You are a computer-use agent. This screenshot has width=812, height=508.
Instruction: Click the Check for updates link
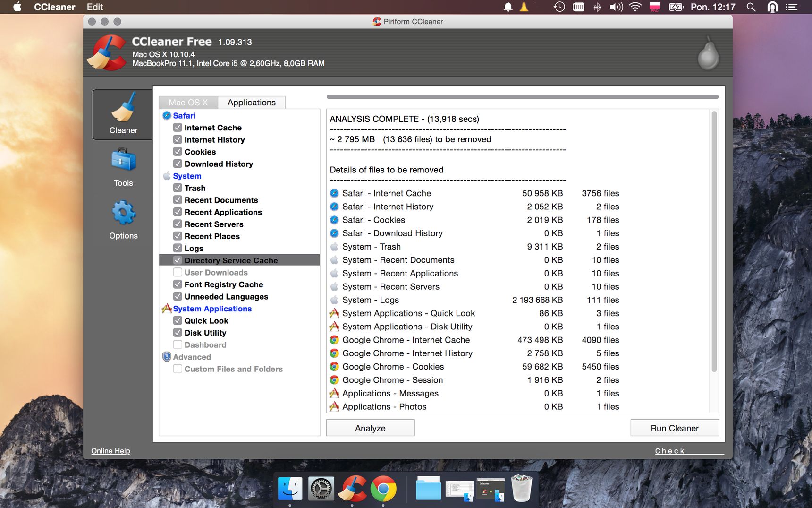tap(689, 451)
